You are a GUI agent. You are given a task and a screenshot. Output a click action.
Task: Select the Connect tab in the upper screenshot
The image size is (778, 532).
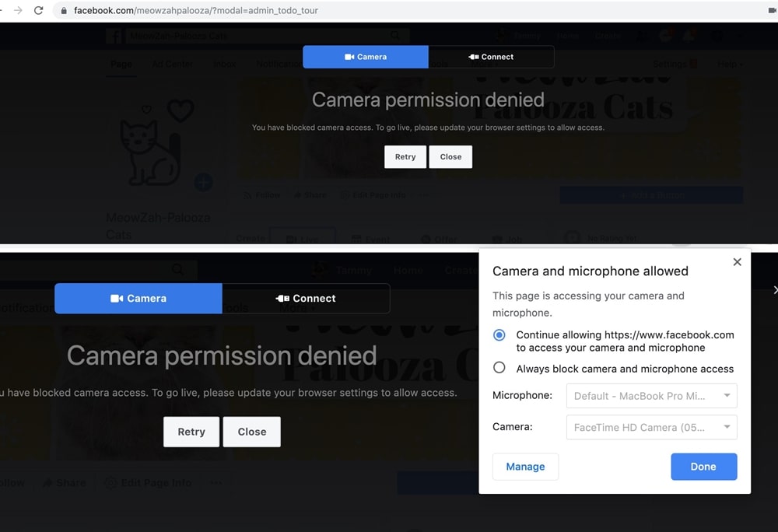tap(491, 57)
